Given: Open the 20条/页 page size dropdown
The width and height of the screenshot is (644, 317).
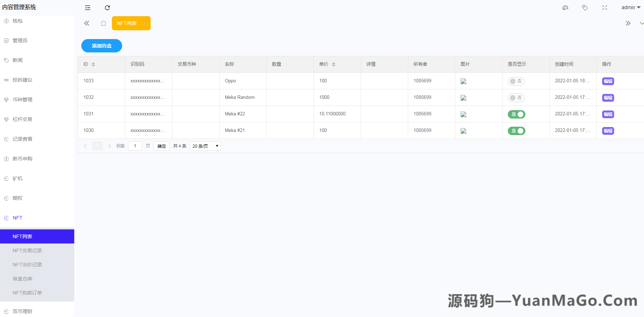Looking at the screenshot, I should [x=205, y=146].
